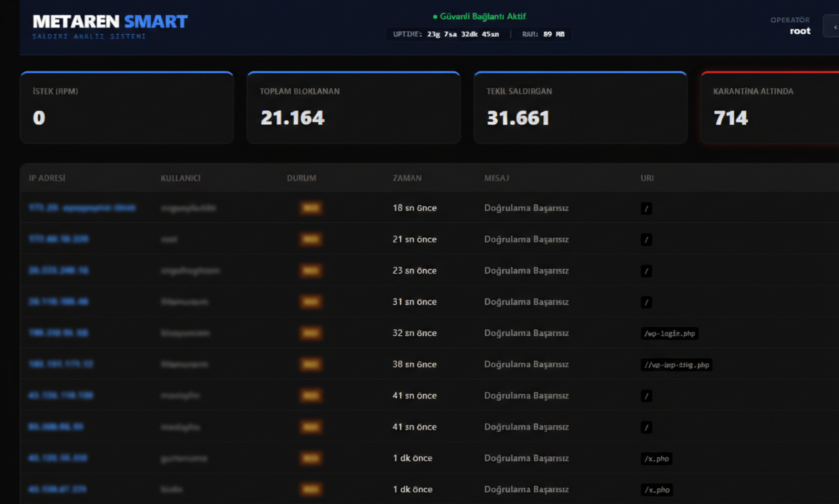839x504 pixels.
Task: Click the RAM 89 MB indicator
Action: (x=543, y=34)
